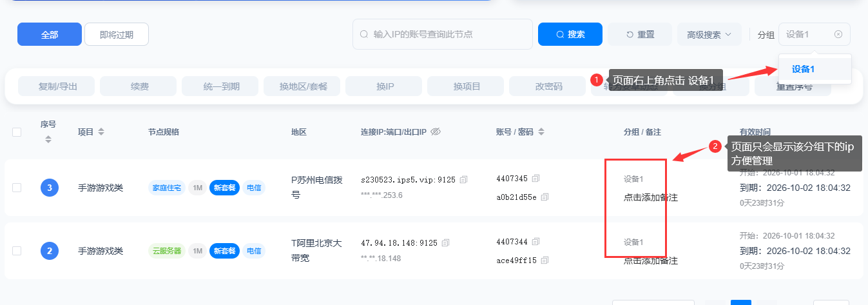Click the 换项目 button
Screen dimensions: 868x305
click(466, 86)
